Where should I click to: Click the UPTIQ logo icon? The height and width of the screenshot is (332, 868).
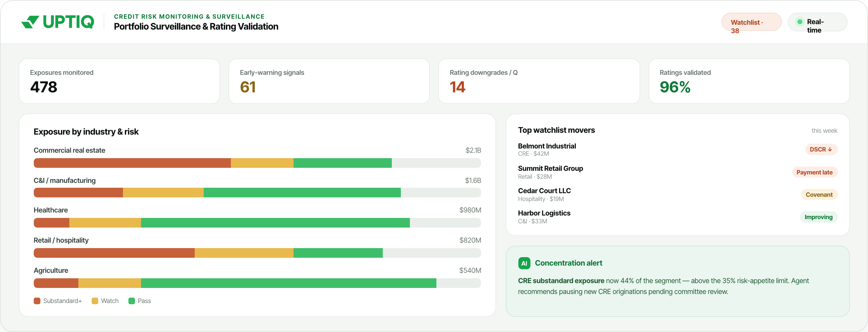tap(30, 22)
